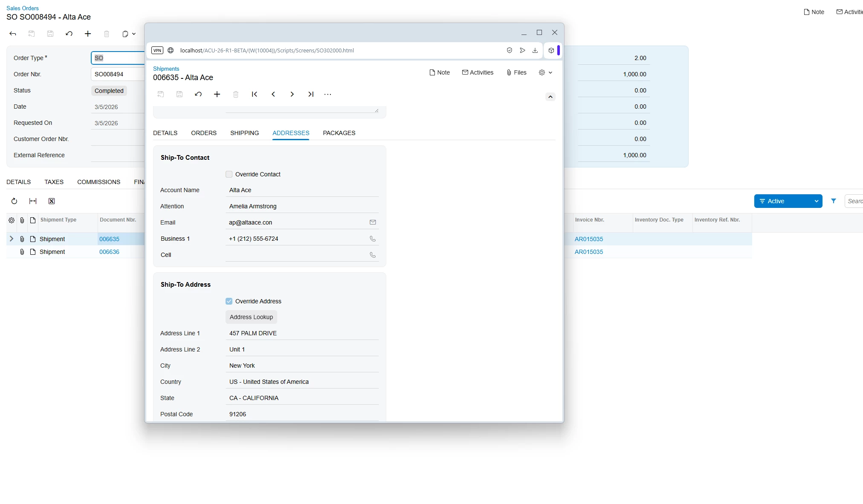Collapse the shipment summary header panel

550,97
